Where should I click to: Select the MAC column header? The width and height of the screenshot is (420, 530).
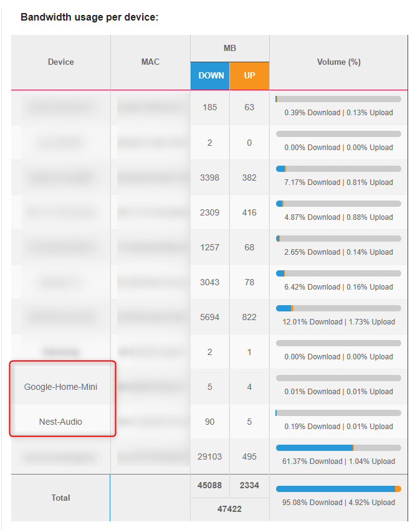[150, 62]
